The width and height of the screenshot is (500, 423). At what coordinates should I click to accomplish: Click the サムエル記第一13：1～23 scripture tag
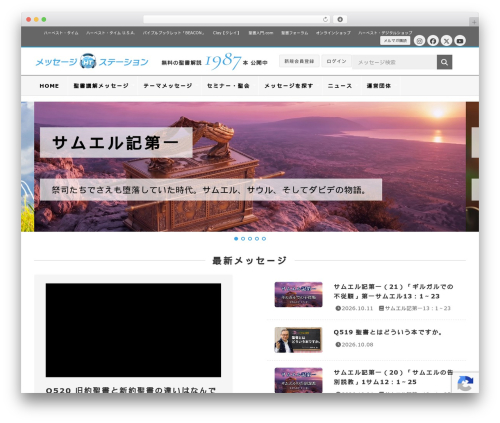415,308
